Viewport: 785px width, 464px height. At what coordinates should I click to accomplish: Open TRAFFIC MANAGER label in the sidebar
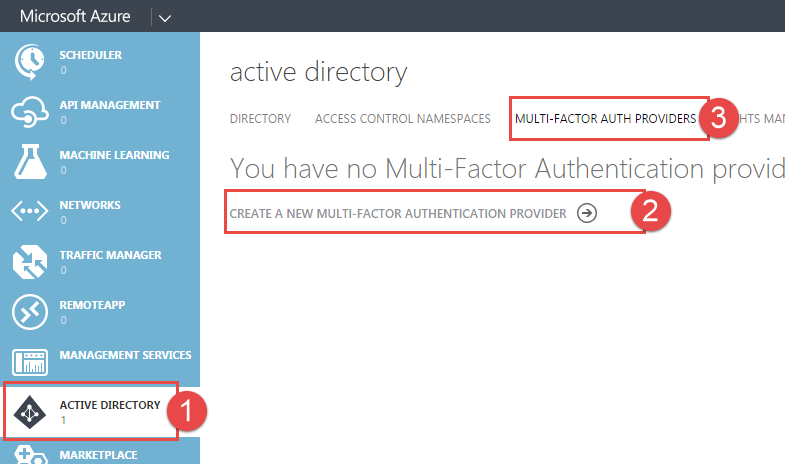coord(110,255)
